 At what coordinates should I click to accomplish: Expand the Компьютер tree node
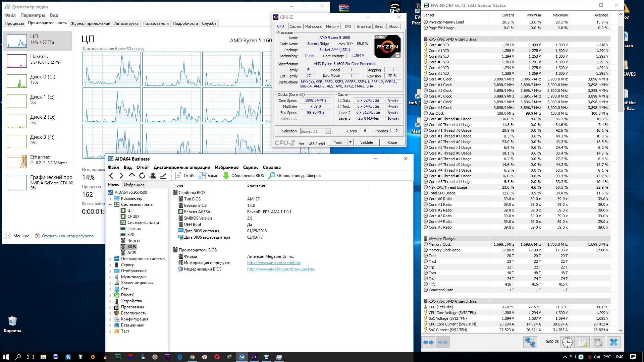[110, 198]
